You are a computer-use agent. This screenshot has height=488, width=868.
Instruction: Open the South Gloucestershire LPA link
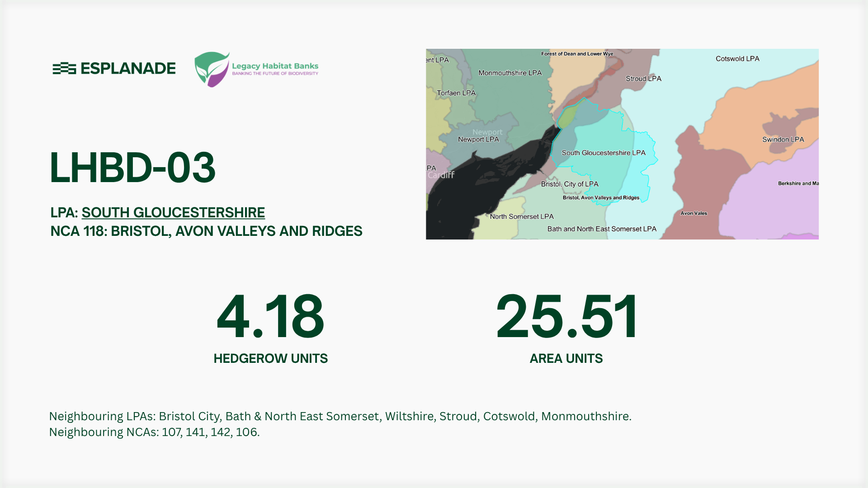click(173, 212)
